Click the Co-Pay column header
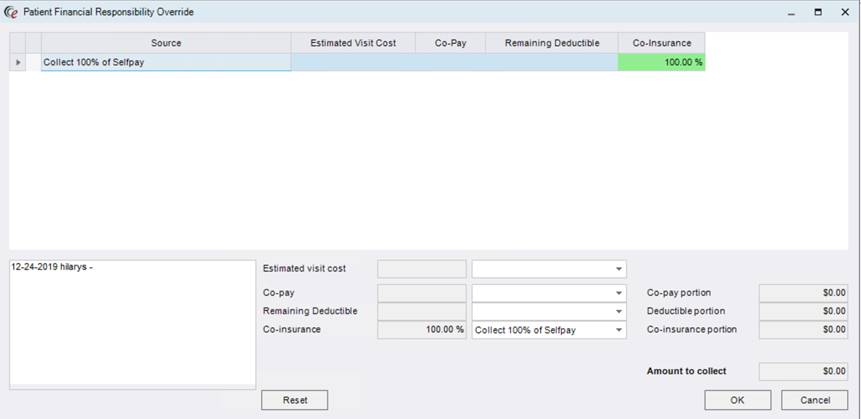The image size is (861, 419). tap(450, 43)
